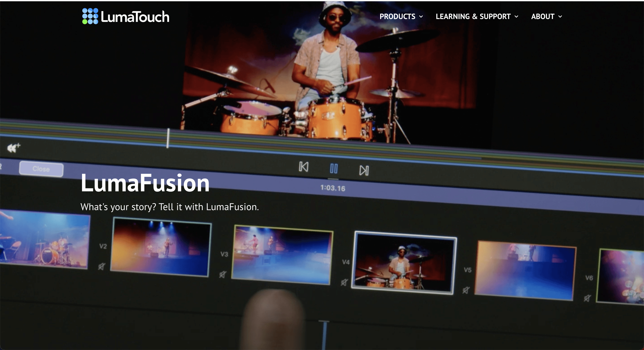Screen dimensions: 644x350
Task: Select the blue stage thumbnail after V3
Action: pos(282,255)
